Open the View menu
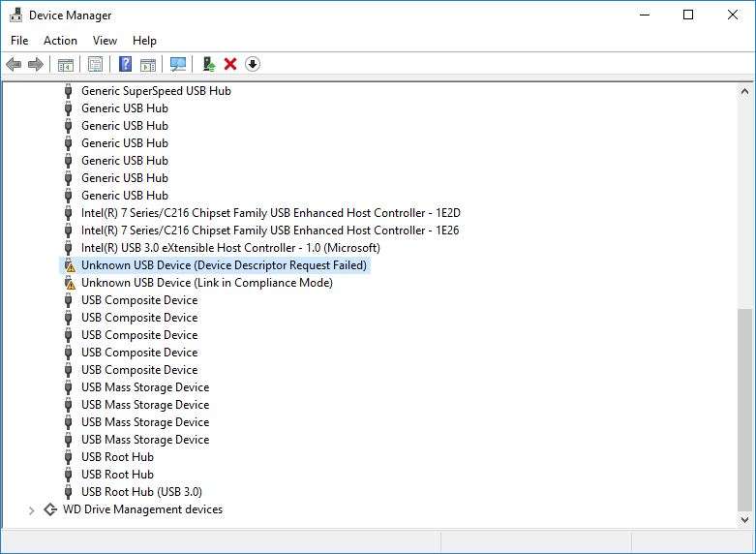756x554 pixels. pos(105,41)
